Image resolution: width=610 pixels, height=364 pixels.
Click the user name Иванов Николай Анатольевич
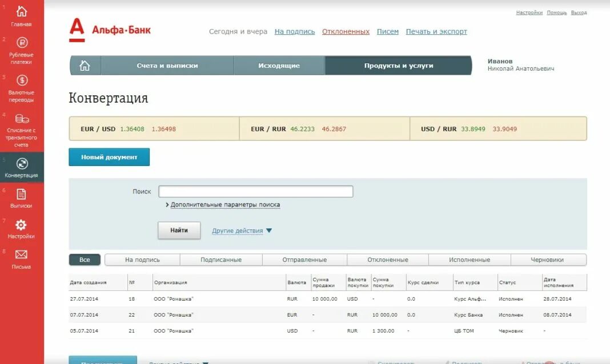click(x=520, y=65)
